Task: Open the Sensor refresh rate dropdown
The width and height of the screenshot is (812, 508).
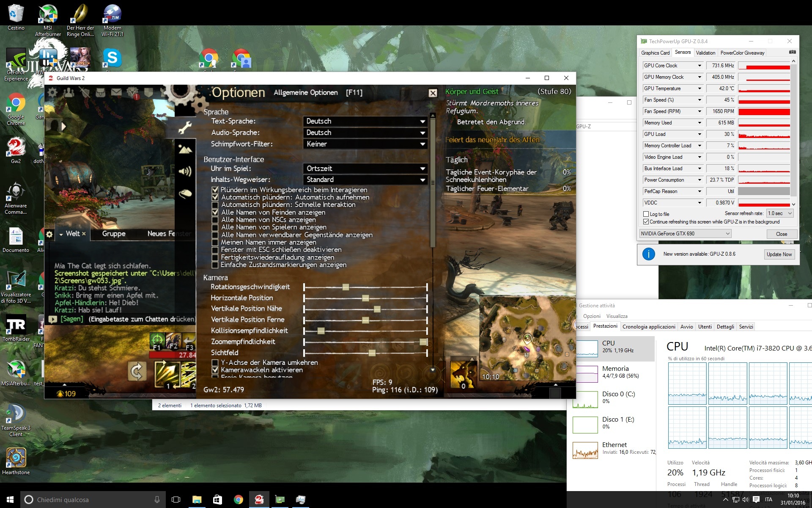Action: pyautogui.click(x=780, y=213)
